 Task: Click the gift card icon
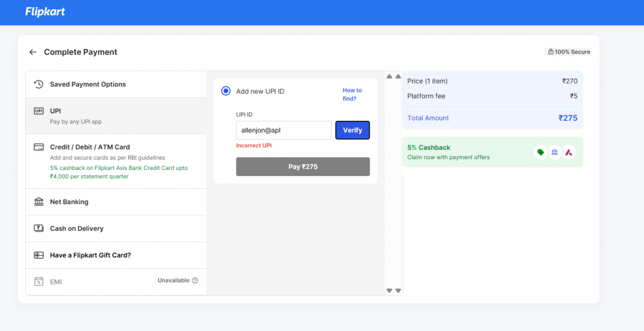38,255
